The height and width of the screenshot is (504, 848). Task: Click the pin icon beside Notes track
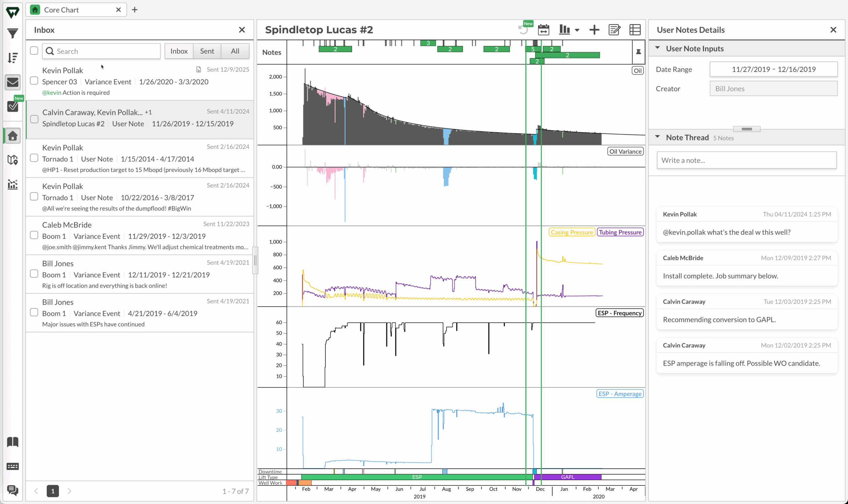pos(638,52)
